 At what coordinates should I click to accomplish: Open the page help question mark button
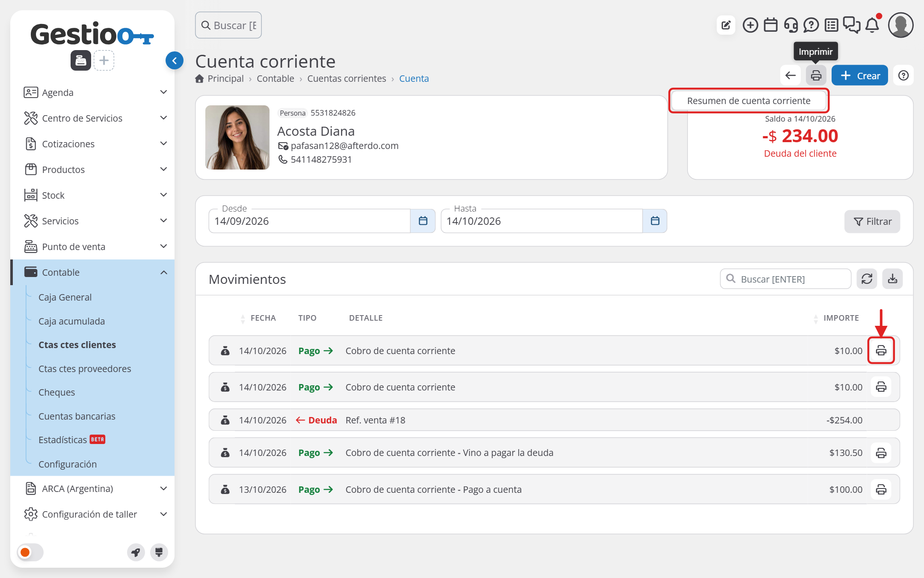[x=903, y=76]
